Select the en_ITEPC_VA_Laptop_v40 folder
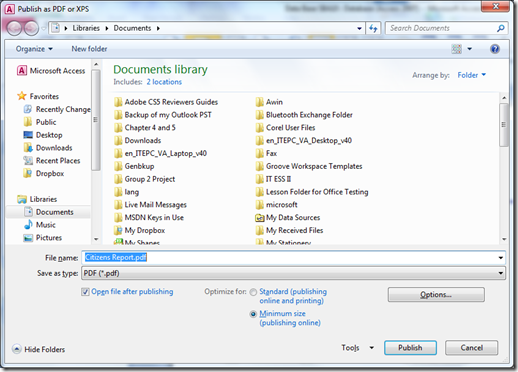 point(161,153)
